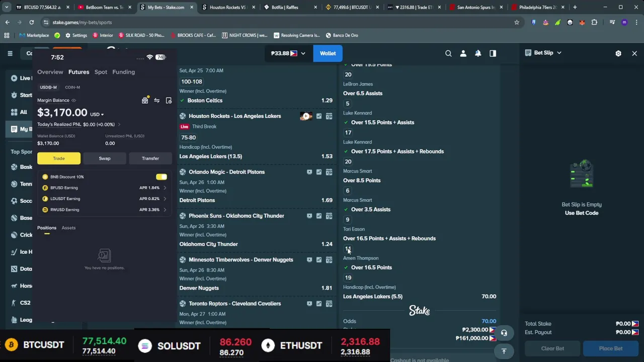This screenshot has height=362, width=644.
Task: Click the yellow Trade button
Action: pos(59,158)
